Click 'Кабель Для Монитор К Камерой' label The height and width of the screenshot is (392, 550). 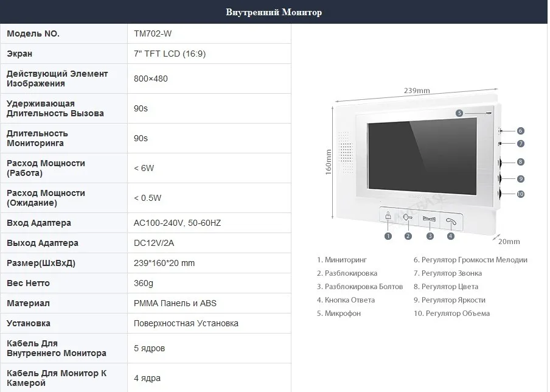[x=57, y=378]
